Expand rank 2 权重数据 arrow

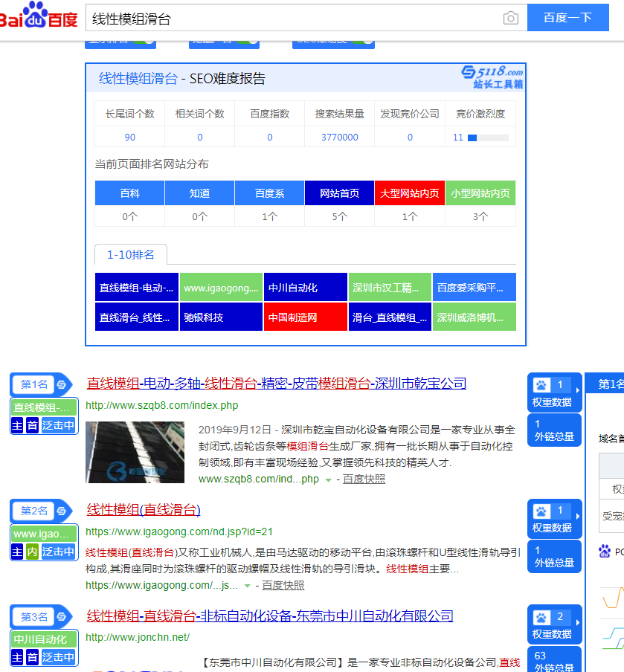coord(578,517)
